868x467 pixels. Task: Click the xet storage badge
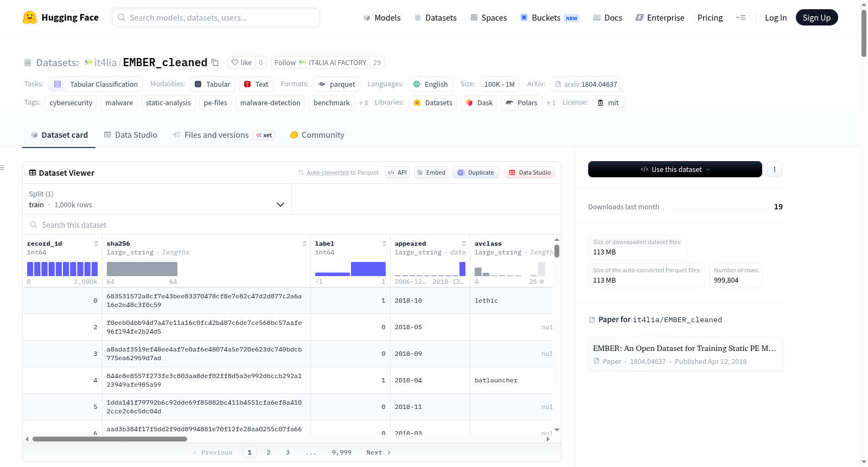[x=264, y=135]
